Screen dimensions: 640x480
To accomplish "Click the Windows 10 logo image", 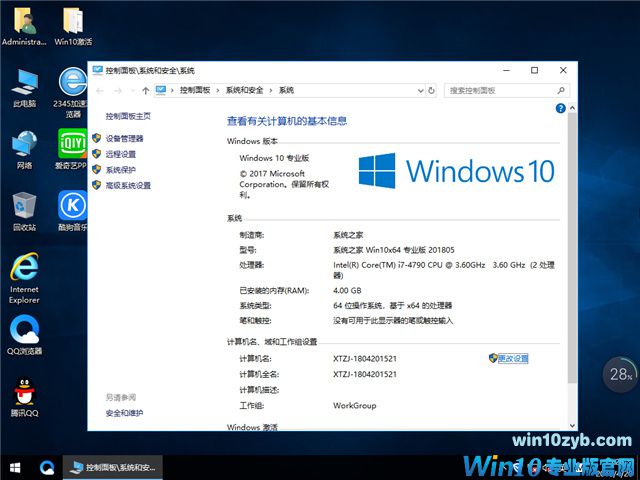I will (456, 171).
